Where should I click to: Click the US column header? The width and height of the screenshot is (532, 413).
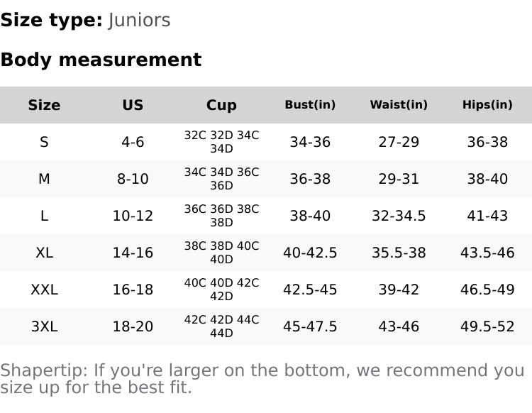[x=133, y=105]
